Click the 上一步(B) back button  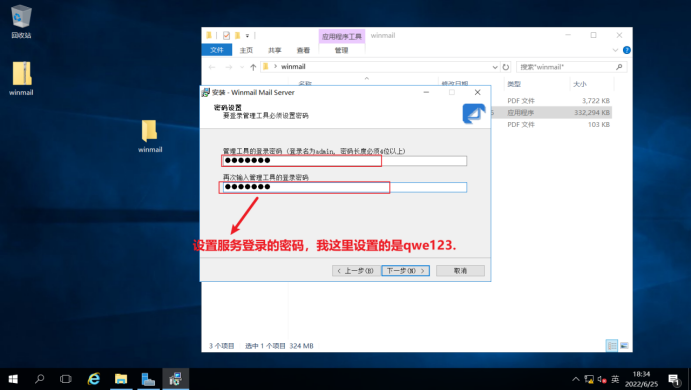[355, 271]
